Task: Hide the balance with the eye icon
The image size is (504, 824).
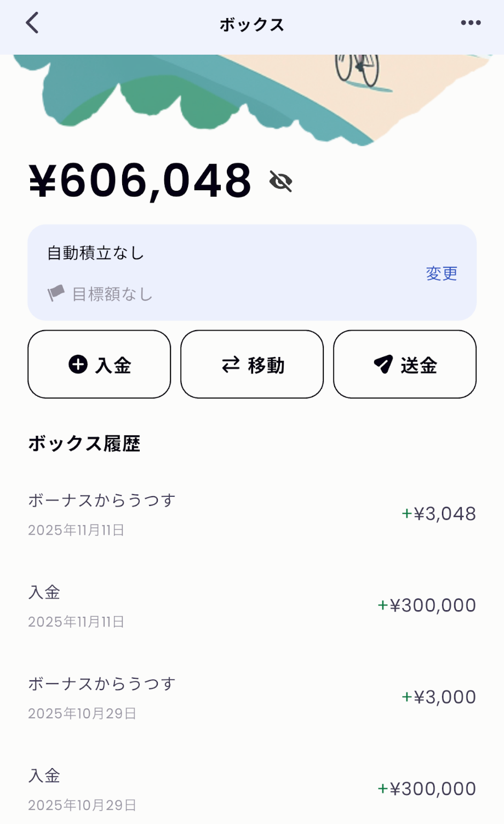Action: [x=281, y=181]
